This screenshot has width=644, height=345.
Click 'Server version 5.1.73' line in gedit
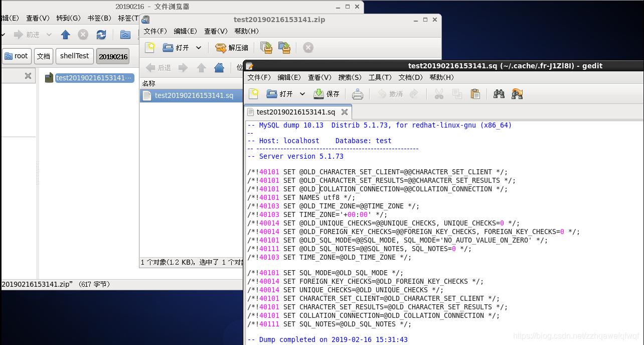[295, 156]
